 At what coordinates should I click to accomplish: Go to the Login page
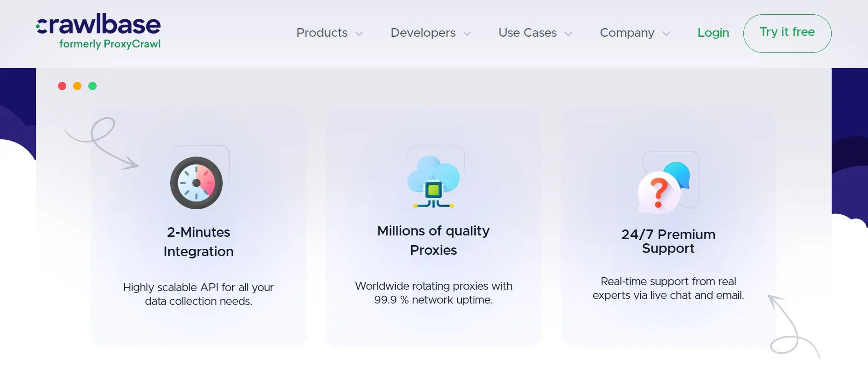coord(713,33)
